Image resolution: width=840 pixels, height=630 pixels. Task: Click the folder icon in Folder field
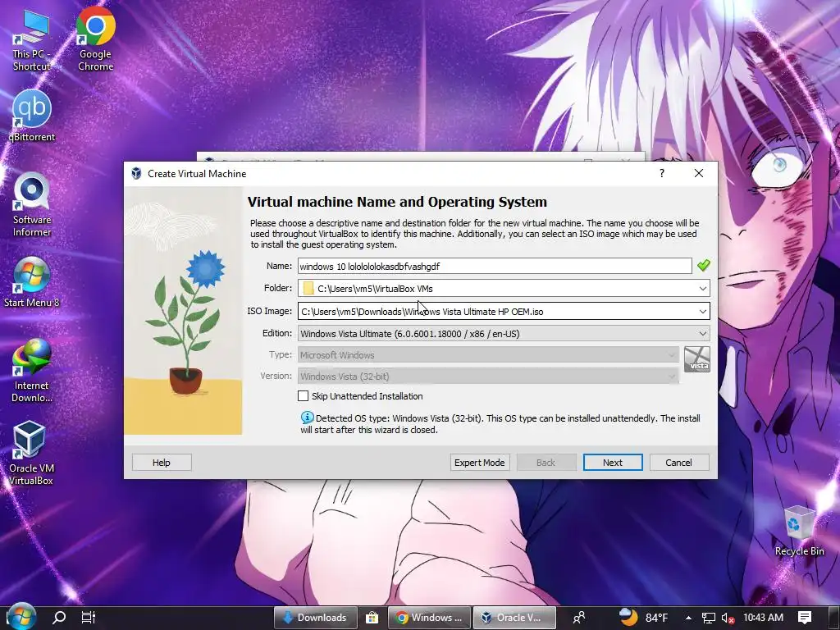(308, 288)
